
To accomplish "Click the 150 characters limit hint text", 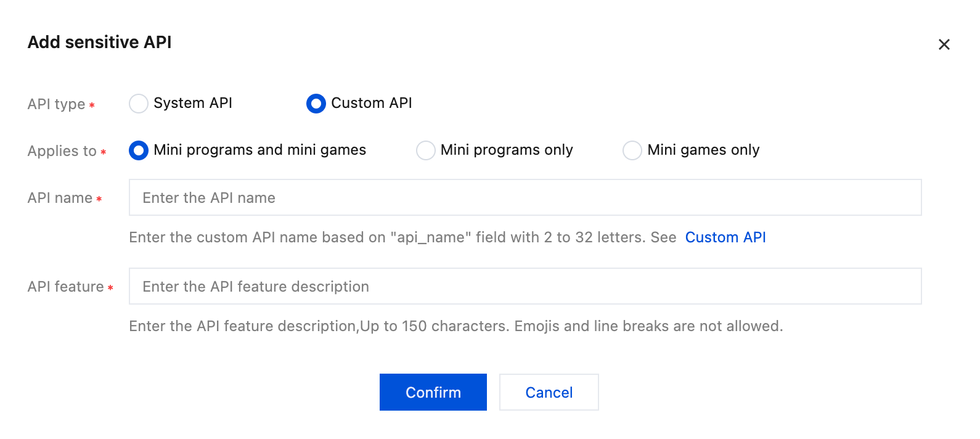I will tap(455, 326).
